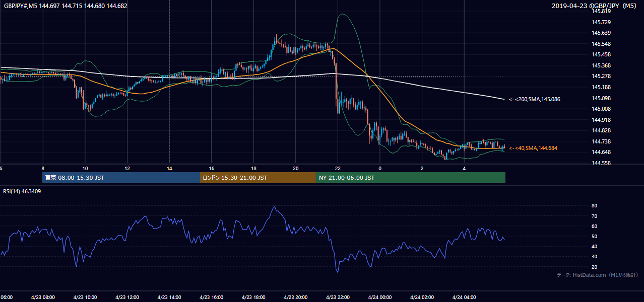This screenshot has height=302, width=644.
Task: Click the 4/23 20:00 date axis label
Action: pos(295,297)
